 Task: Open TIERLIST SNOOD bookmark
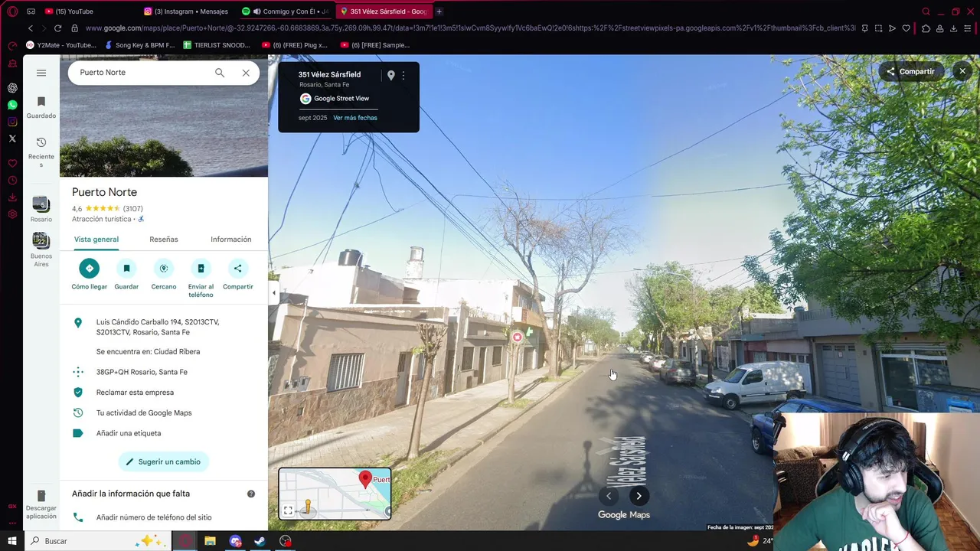point(217,45)
